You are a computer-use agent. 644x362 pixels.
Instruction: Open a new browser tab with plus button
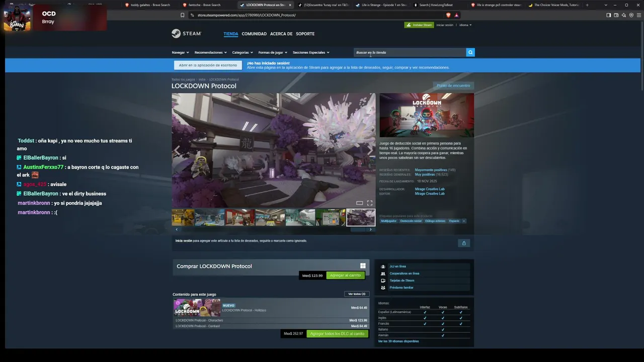(587, 5)
